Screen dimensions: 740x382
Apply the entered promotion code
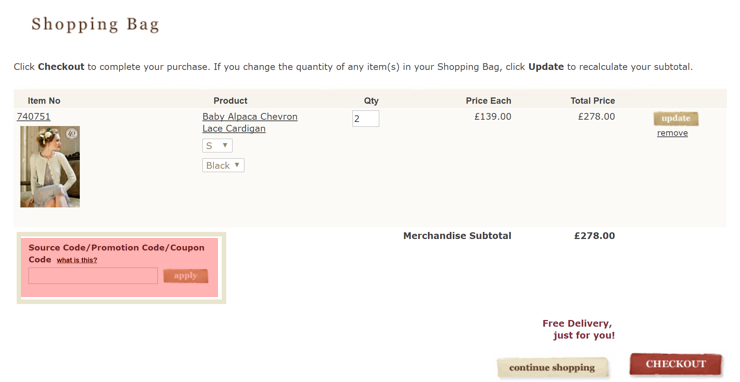(185, 276)
